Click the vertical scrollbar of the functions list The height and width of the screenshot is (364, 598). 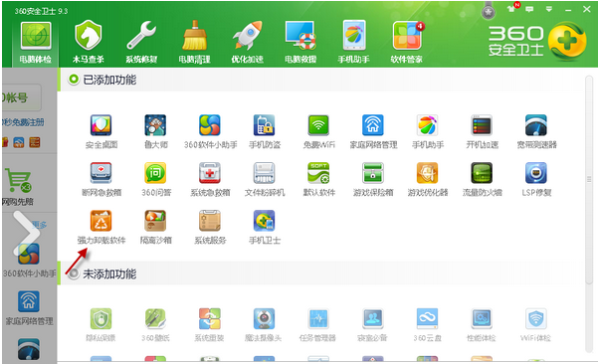click(589, 180)
